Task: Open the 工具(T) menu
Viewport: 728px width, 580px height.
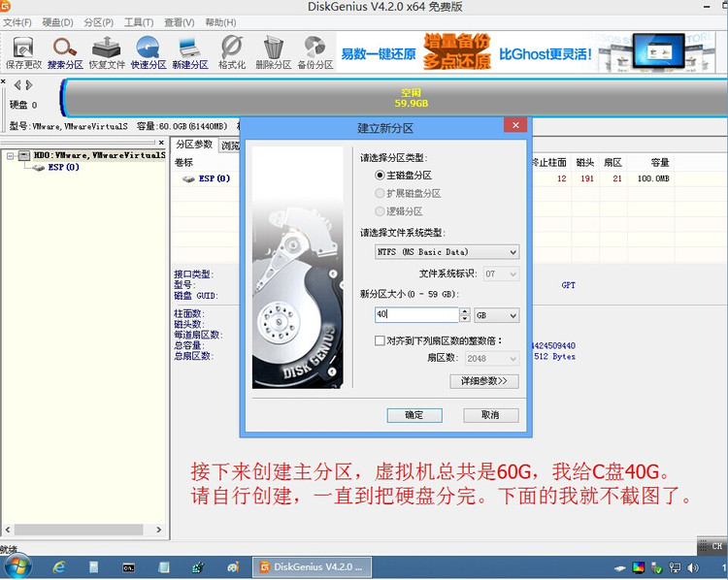Action: tap(139, 22)
